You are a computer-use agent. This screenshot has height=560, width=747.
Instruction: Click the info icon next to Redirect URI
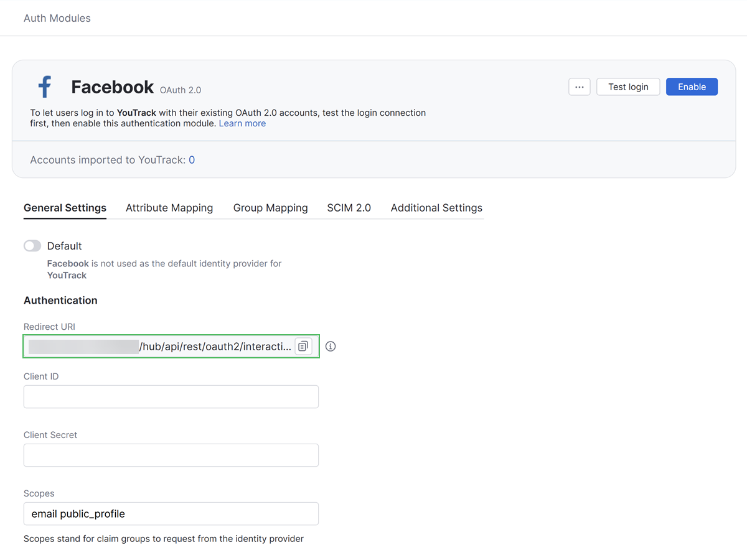click(331, 347)
